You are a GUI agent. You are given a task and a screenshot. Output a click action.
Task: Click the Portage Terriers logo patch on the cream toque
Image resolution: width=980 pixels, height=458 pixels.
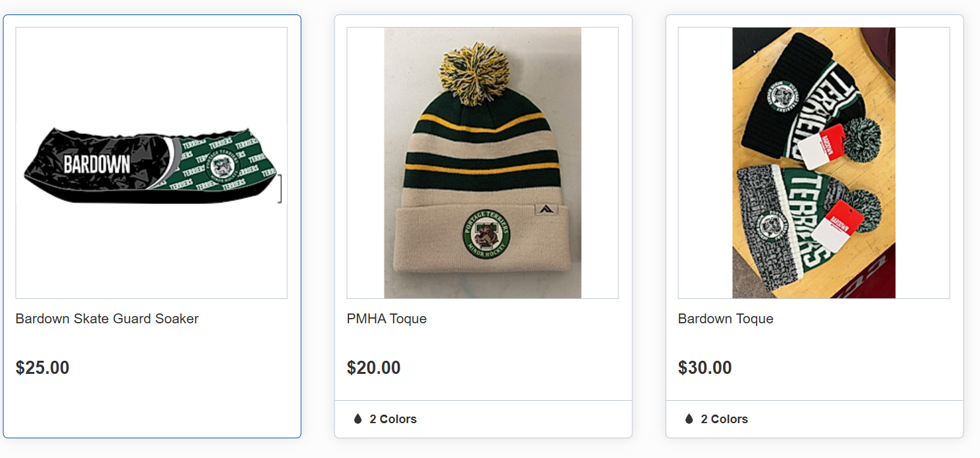pos(486,234)
